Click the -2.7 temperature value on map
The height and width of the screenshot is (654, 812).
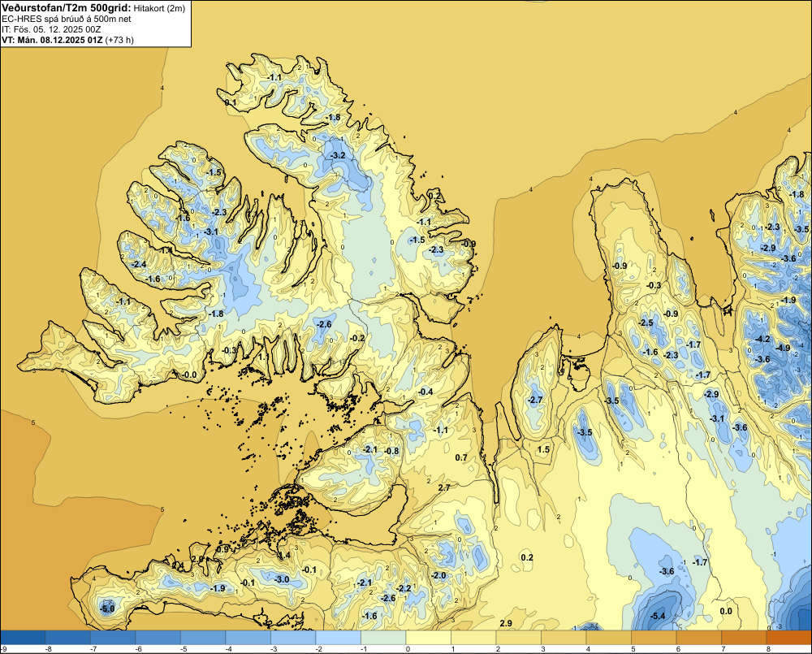coord(535,400)
